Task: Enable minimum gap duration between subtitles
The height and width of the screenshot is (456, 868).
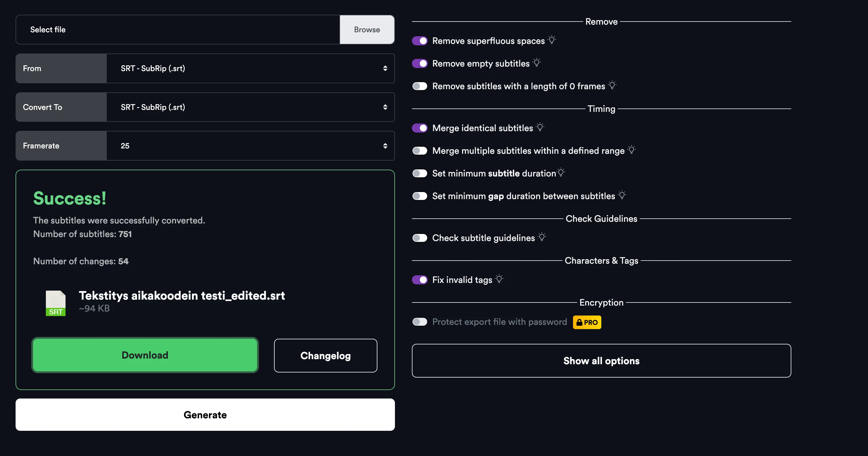Action: [420, 196]
